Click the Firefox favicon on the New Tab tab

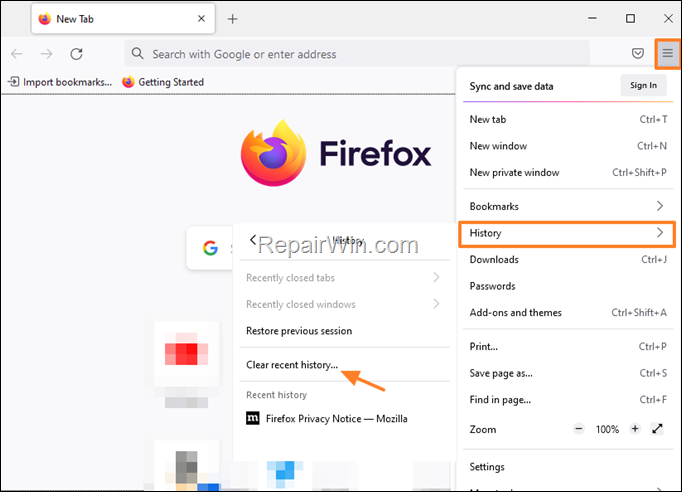pyautogui.click(x=44, y=19)
